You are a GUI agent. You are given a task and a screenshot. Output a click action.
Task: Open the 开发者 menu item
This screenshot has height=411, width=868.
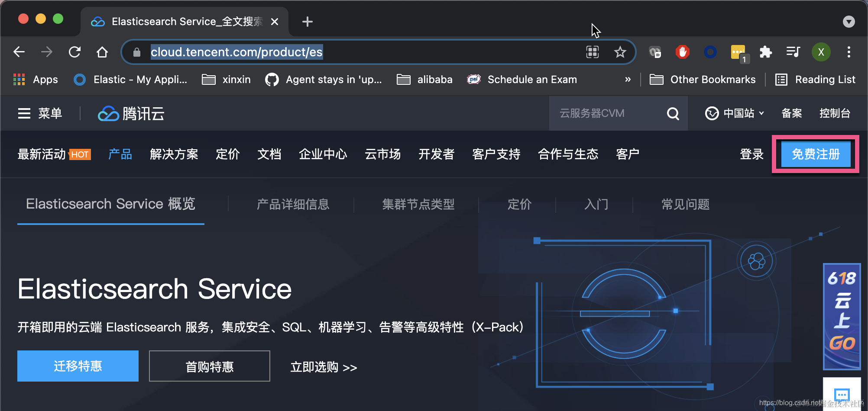[x=437, y=154]
